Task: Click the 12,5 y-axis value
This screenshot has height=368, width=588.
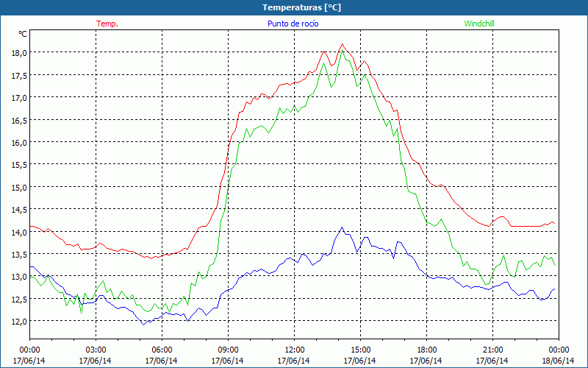Action: coord(19,300)
